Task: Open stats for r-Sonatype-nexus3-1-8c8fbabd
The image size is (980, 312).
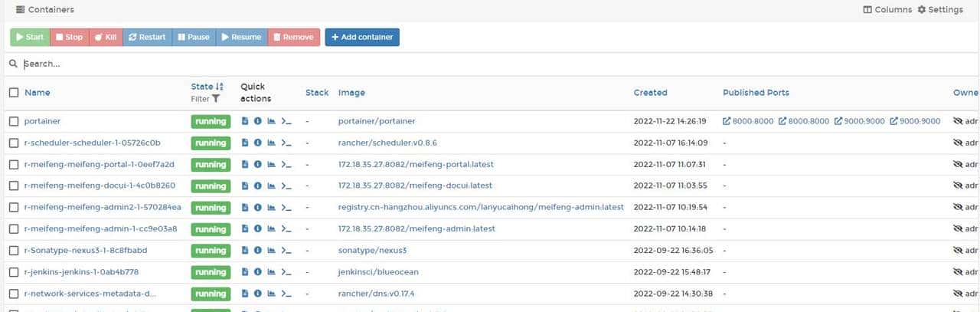Action: [271, 250]
